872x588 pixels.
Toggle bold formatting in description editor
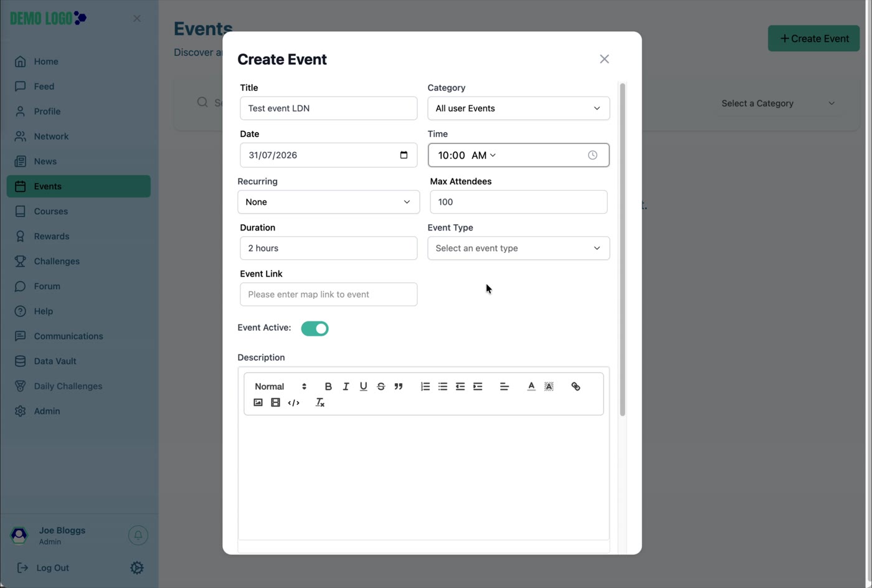[x=328, y=386]
